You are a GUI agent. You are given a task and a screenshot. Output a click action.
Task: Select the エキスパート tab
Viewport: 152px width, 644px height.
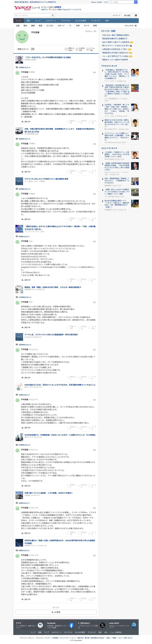pos(51,20)
